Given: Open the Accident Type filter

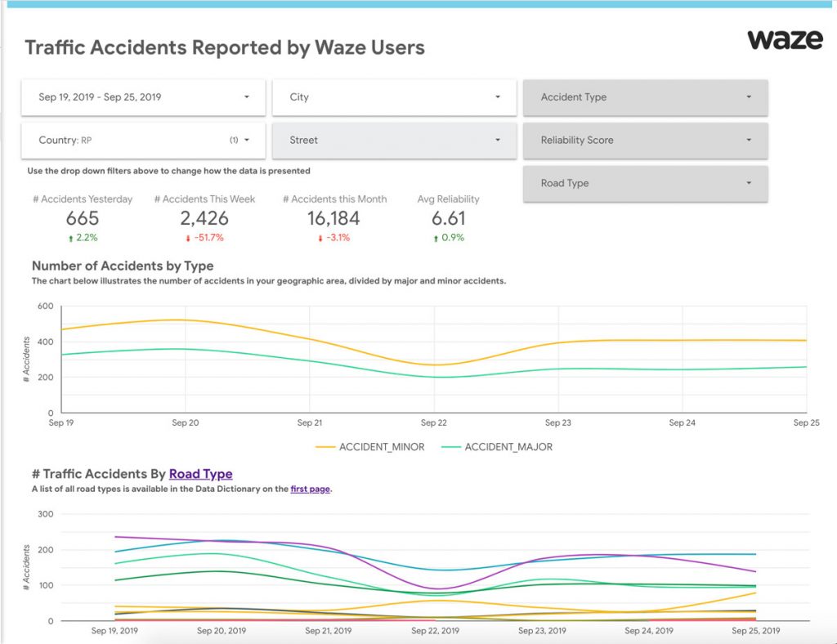Looking at the screenshot, I should [x=645, y=97].
